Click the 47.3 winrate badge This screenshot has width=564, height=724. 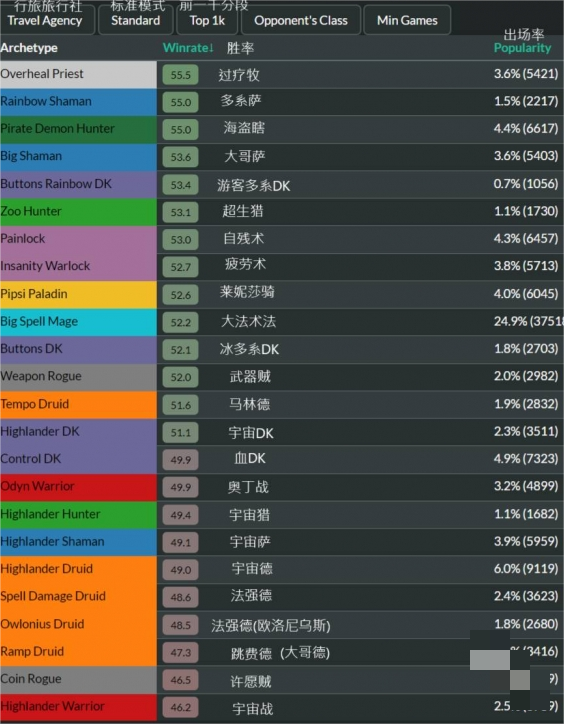(x=181, y=652)
